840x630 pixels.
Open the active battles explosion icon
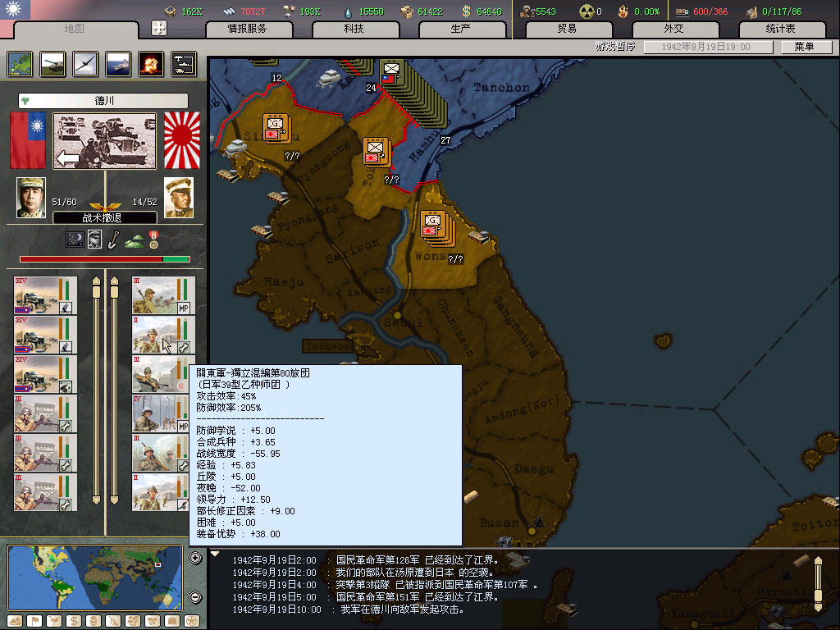(x=151, y=64)
